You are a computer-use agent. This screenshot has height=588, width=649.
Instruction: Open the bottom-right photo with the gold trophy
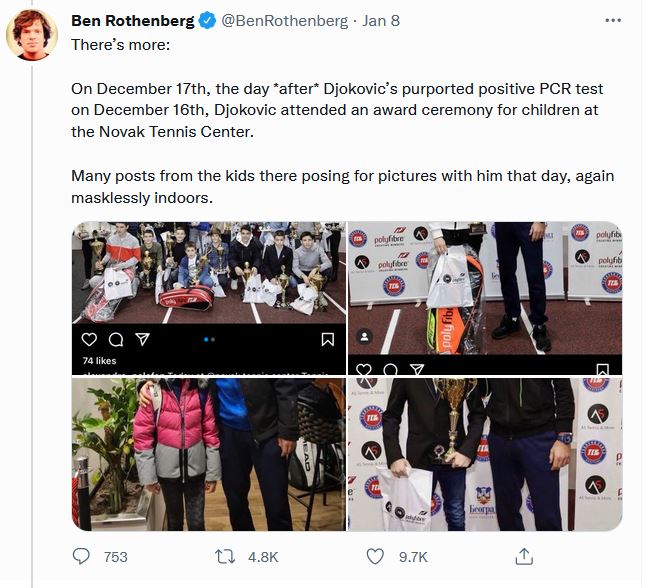[x=484, y=454]
